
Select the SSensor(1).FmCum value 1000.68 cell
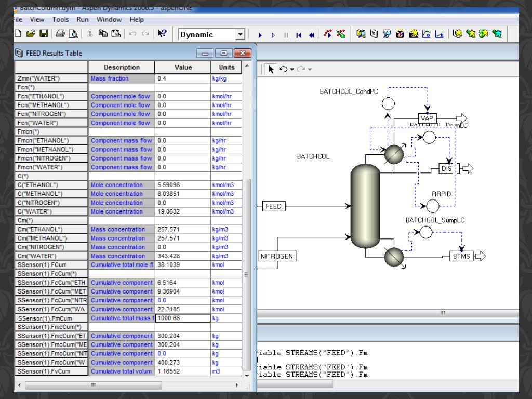(182, 318)
